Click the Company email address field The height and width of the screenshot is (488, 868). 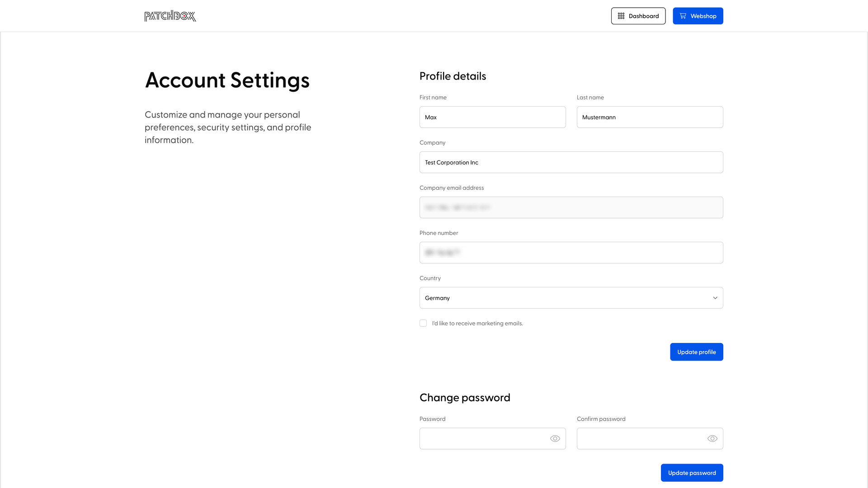[x=571, y=207]
